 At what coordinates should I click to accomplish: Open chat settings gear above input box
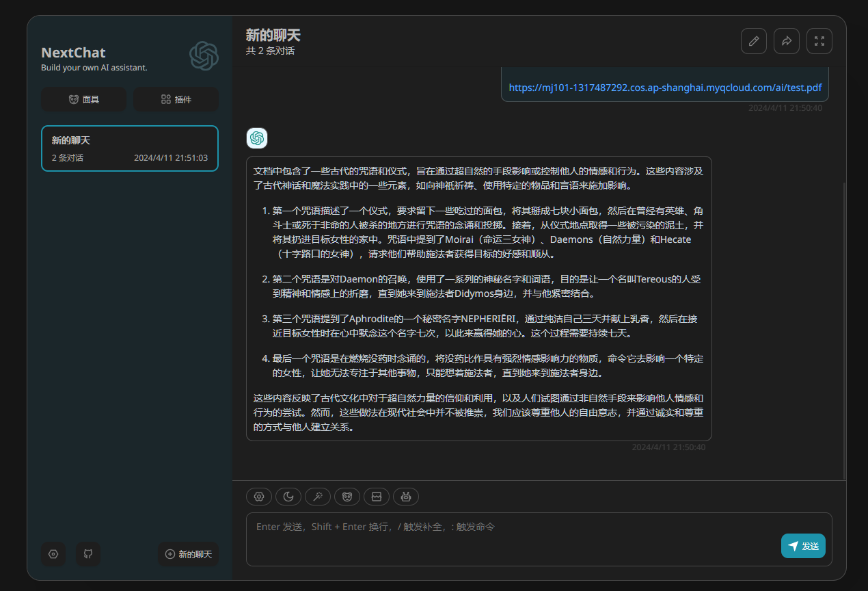point(259,497)
